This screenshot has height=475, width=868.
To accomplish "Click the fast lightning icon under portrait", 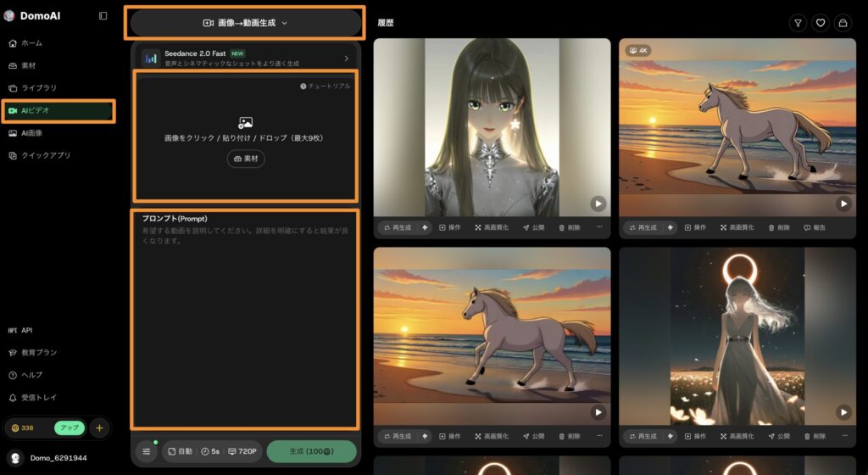I will [426, 227].
